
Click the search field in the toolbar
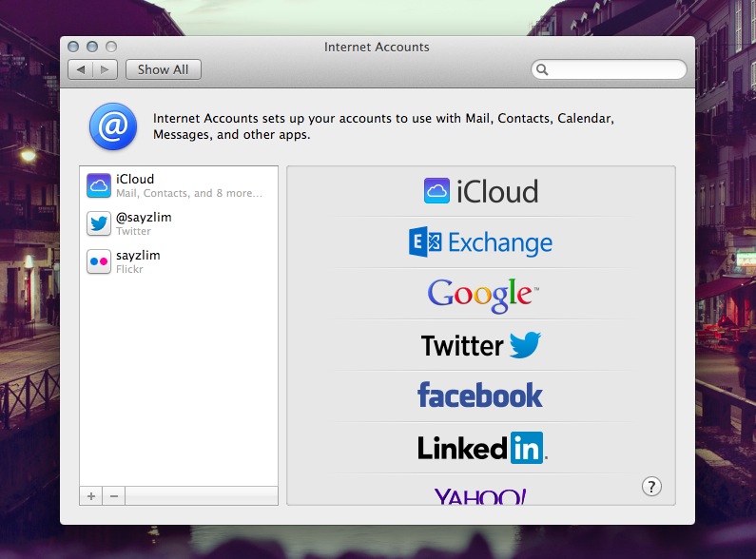click(x=609, y=70)
